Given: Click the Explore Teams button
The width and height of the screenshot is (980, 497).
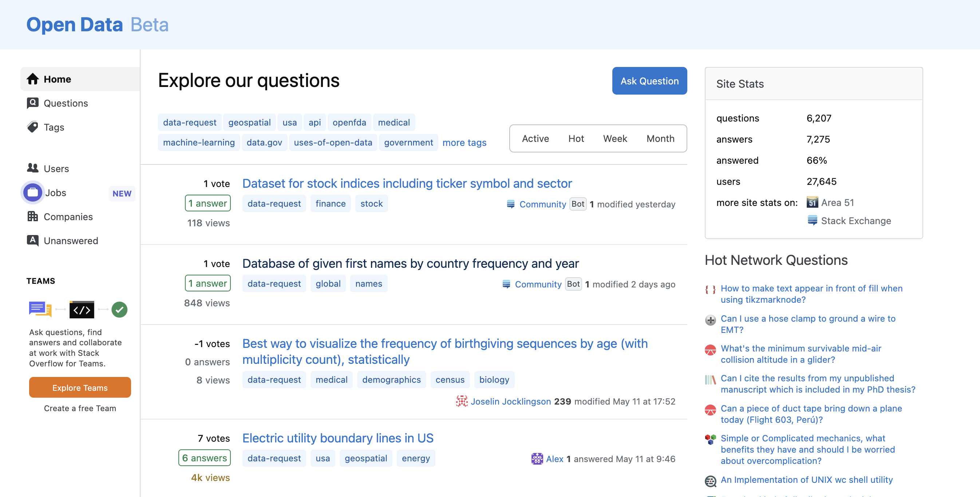Looking at the screenshot, I should pos(79,387).
